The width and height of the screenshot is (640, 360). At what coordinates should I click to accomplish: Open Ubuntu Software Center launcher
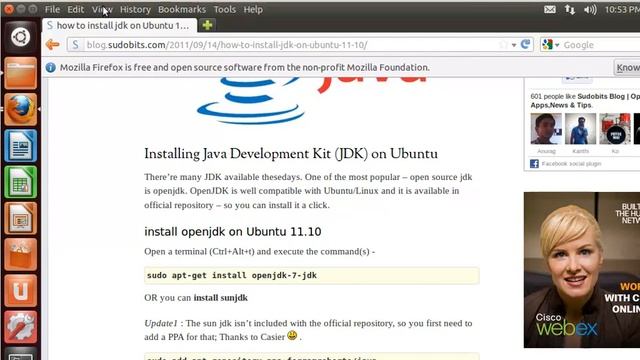(x=20, y=255)
